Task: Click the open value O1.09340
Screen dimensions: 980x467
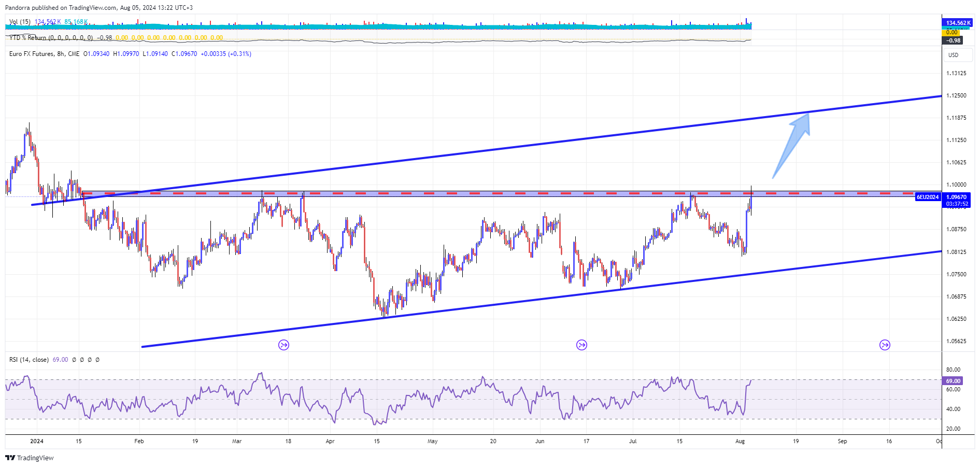Action: coord(96,54)
